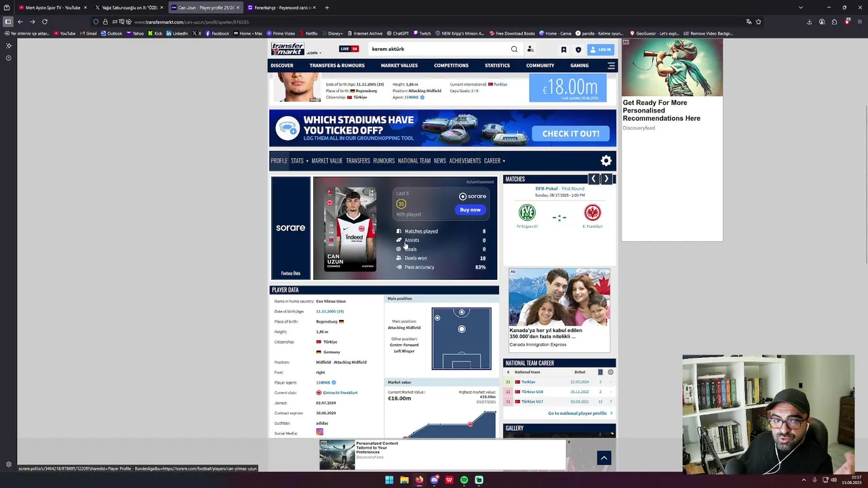
Task: Reload the page
Action: tap(45, 22)
